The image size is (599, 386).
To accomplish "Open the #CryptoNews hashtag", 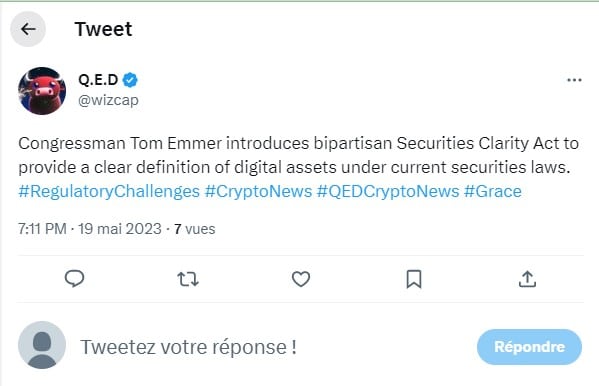I will pos(258,191).
